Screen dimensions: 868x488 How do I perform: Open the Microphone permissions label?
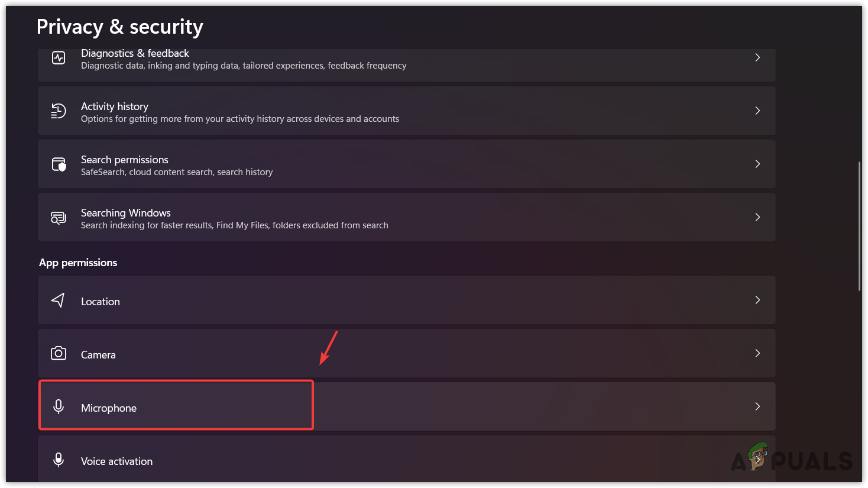(109, 408)
